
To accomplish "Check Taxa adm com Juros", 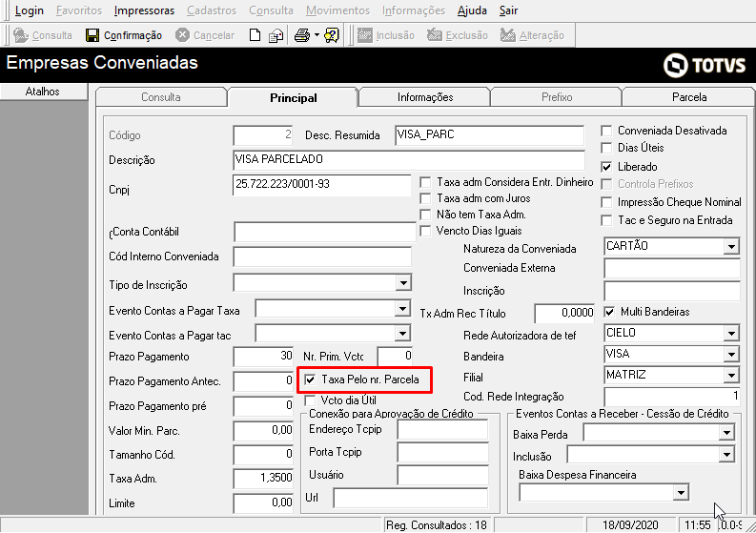I will 425,198.
